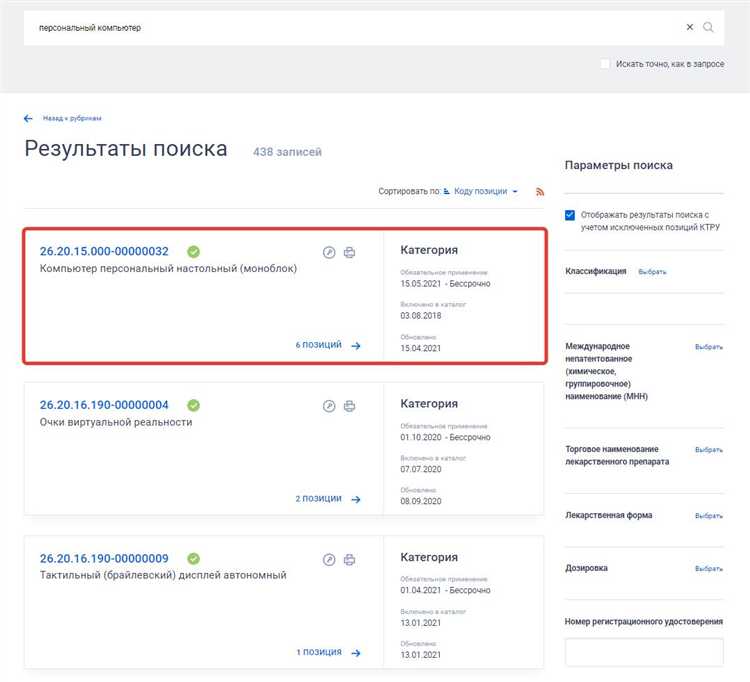Image resolution: width=750 pixels, height=682 pixels.
Task: Click the arrow next to '6 позиций'
Action: pos(356,346)
